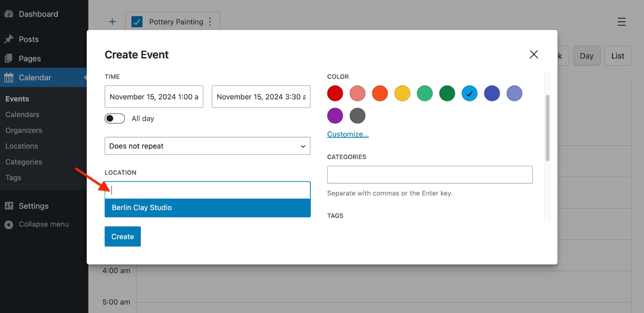Pick the checked light blue color swatch
Viewport: 644px width, 313px height.
[470, 93]
